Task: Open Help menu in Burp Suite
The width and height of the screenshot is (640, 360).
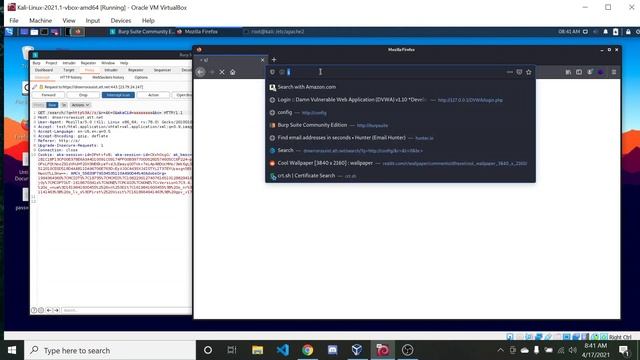Action: 124,63
